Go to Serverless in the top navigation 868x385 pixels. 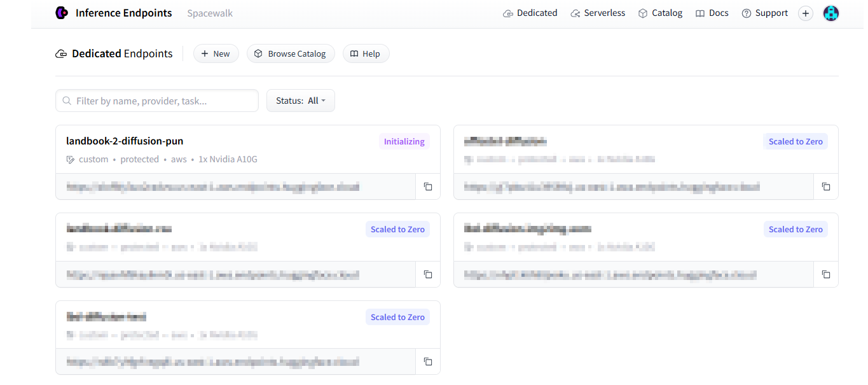598,13
